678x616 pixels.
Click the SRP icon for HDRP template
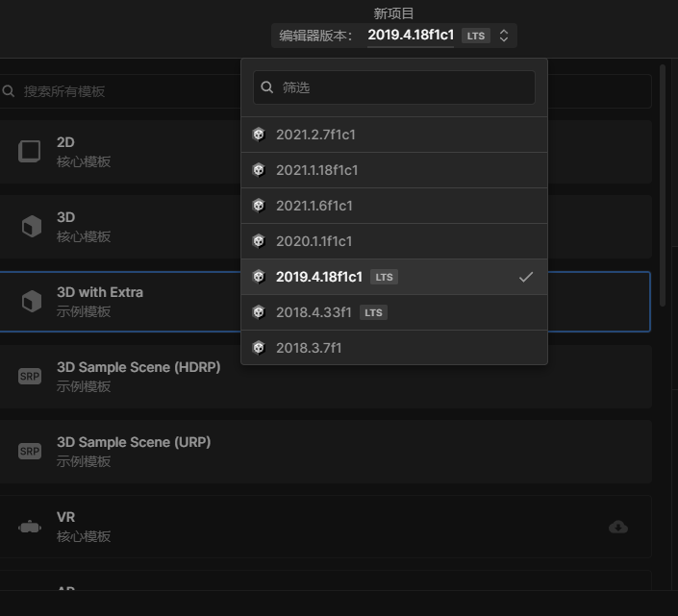[x=30, y=377]
